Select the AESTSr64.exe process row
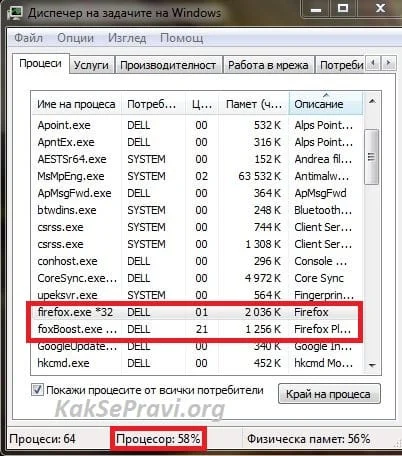 click(197, 159)
